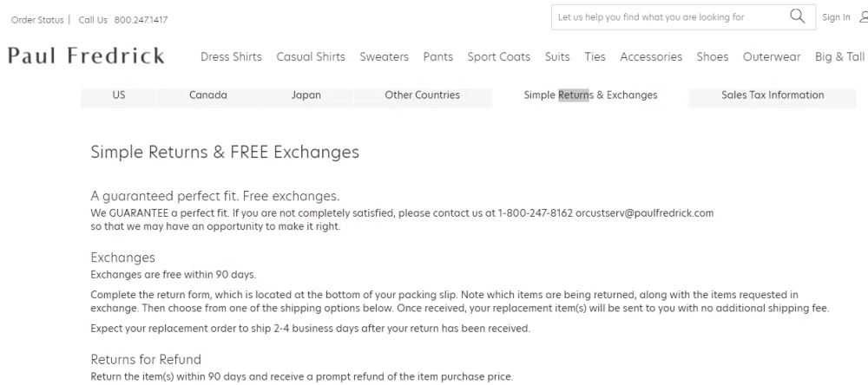Open the Accessories menu
This screenshot has height=385, width=868.
[x=651, y=57]
